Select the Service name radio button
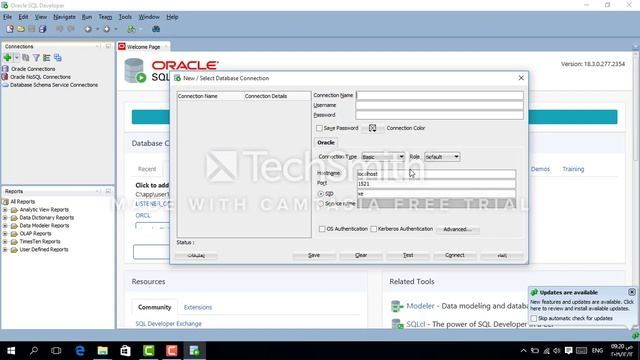This screenshot has width=640, height=360. tap(321, 203)
